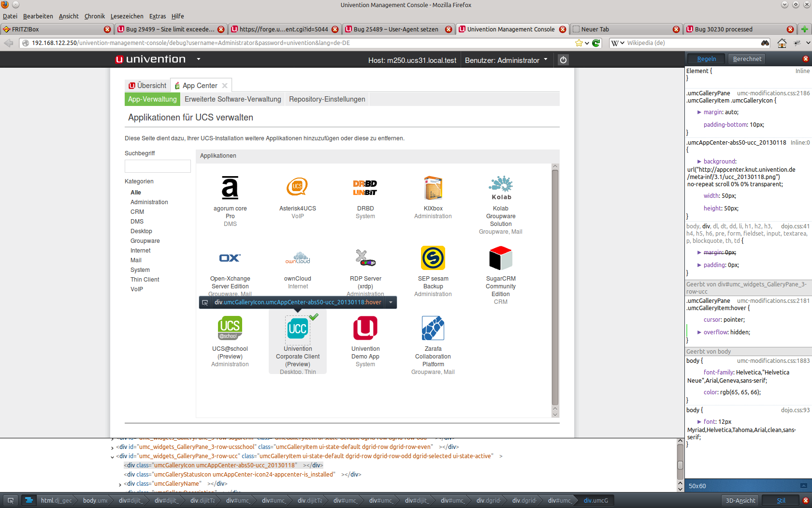The image size is (812, 508).
Task: Select the Asterisk4UCS app icon
Action: point(297,187)
